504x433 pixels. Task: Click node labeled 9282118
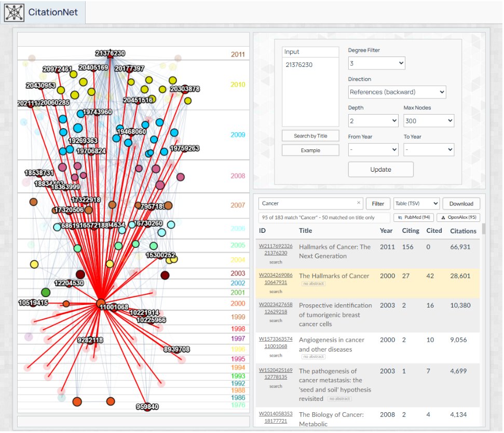point(90,340)
